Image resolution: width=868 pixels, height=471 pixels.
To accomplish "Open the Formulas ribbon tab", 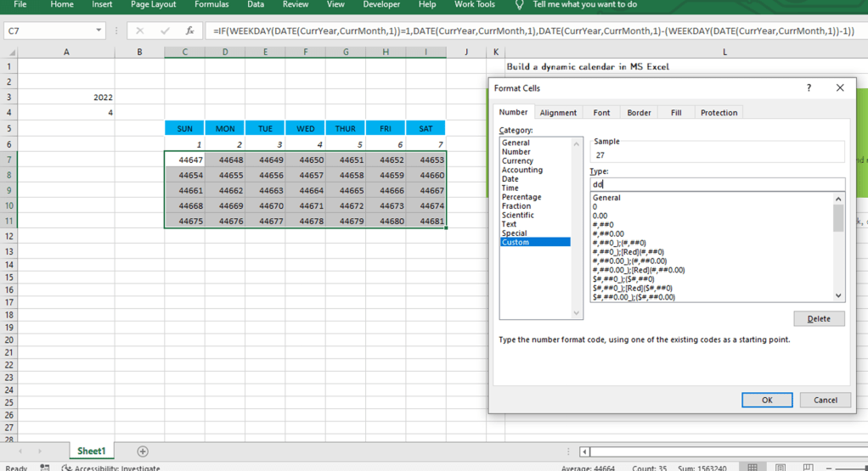I will coord(211,4).
